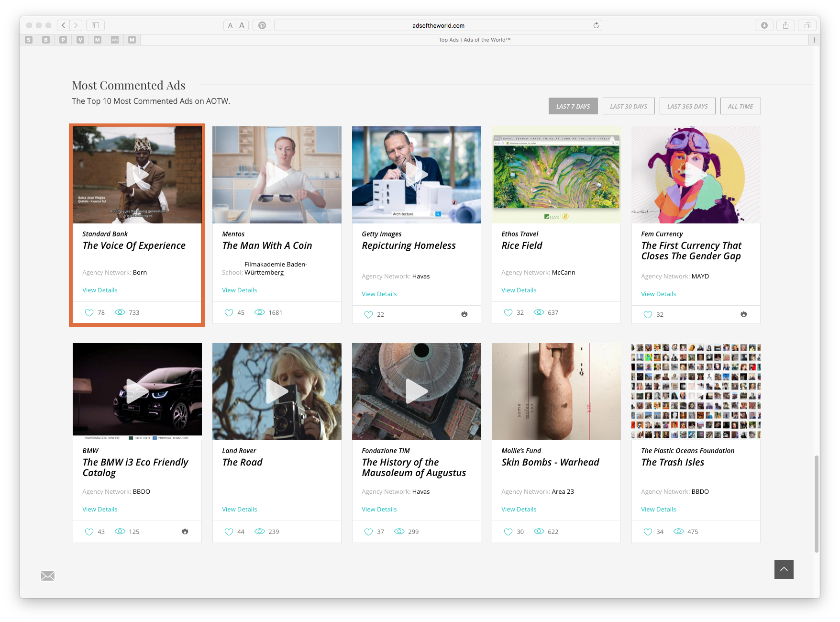This screenshot has width=840, height=622.
Task: Play the Land Rover video thumbnail
Action: point(277,391)
